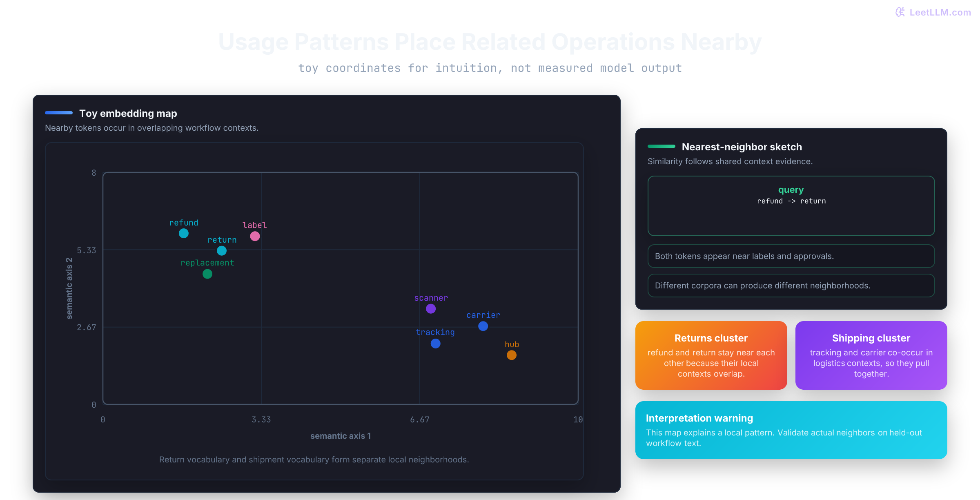The image size is (980, 500).
Task: Click the Toy embedding map heading
Action: point(128,113)
